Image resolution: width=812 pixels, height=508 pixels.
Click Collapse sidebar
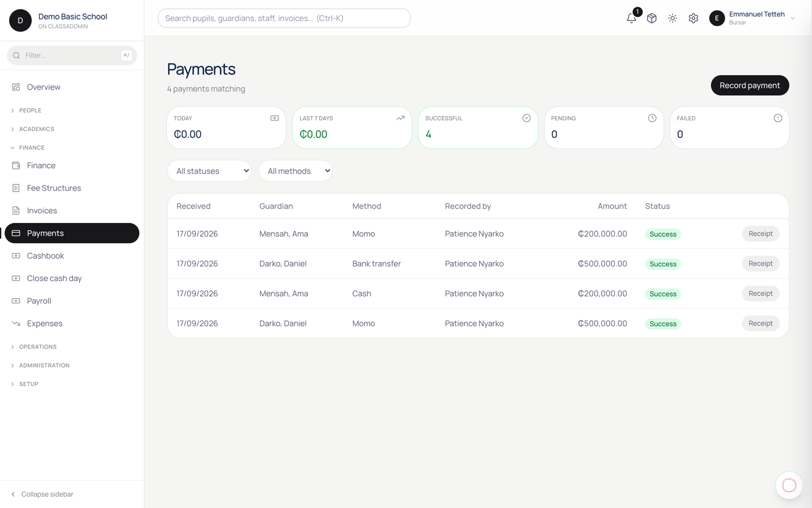[42, 494]
